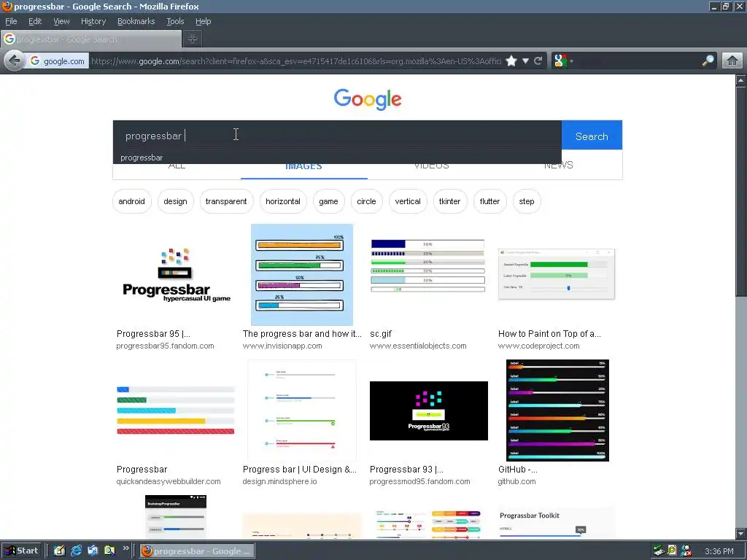Switch to the NEWS results tab
747x560 pixels.
click(x=558, y=166)
